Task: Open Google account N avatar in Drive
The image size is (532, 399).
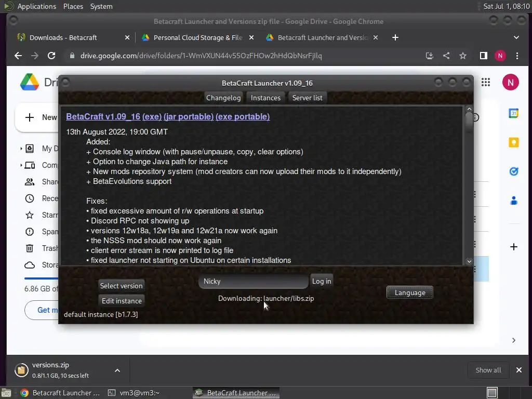Action: click(510, 82)
